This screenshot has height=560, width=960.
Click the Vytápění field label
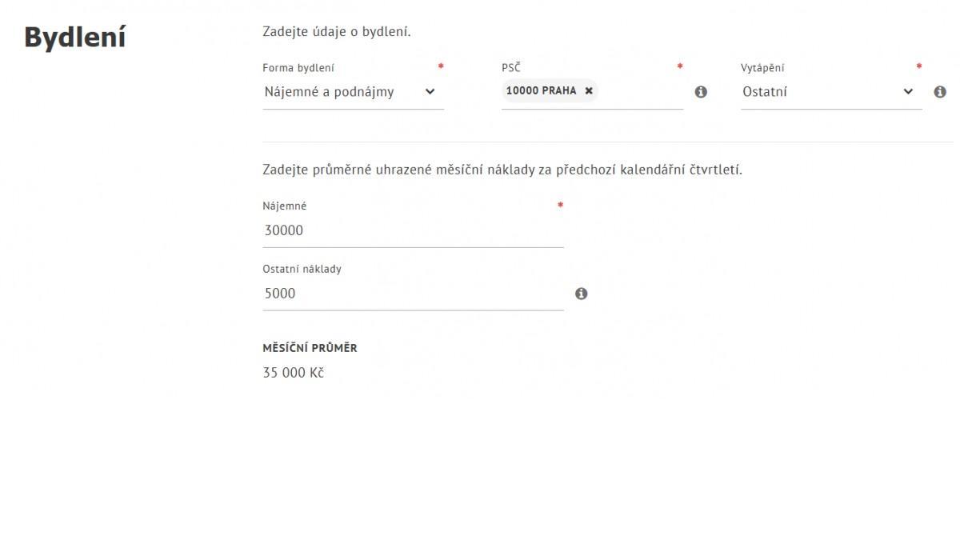(762, 68)
